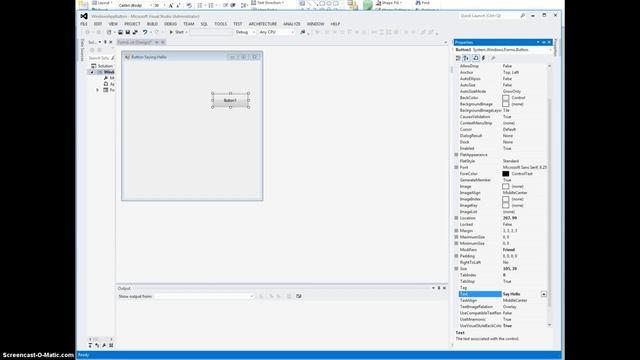Open the FILE menu
This screenshot has width=640, height=360.
pos(84,24)
